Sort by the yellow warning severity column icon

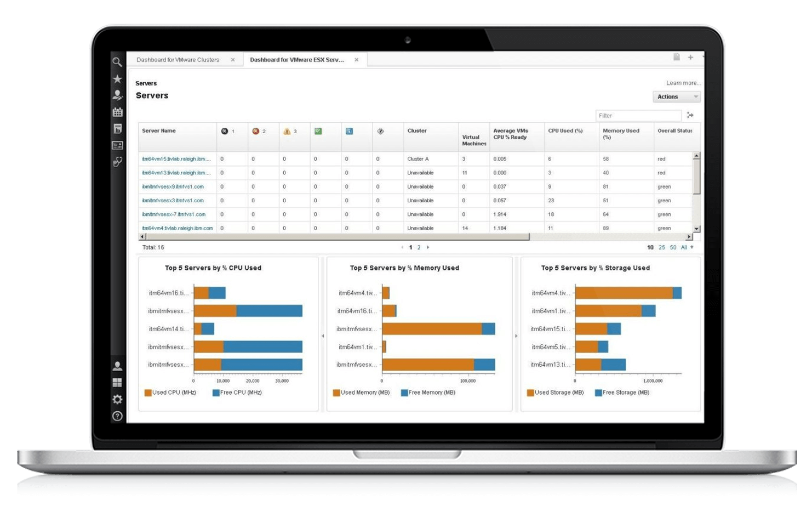[287, 131]
